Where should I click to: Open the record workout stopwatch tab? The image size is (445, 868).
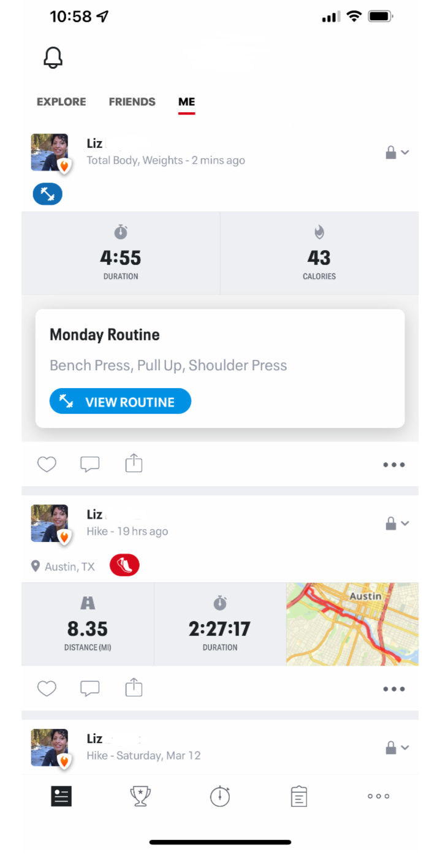[220, 796]
